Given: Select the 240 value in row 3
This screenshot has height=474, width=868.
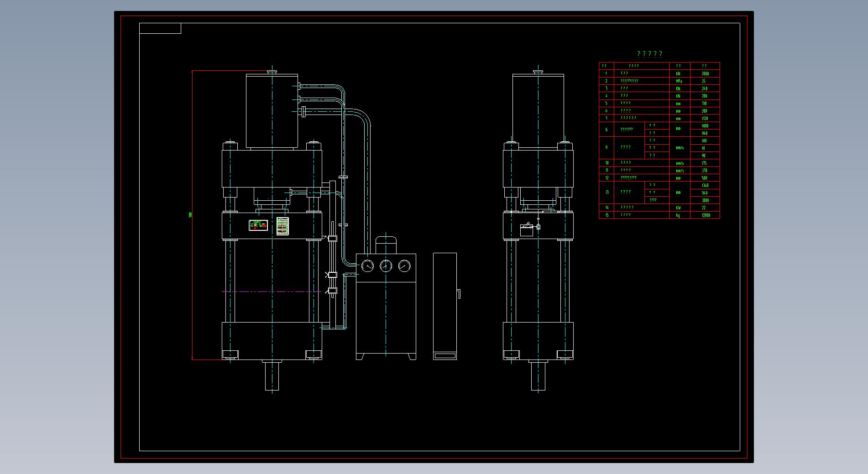Looking at the screenshot, I should [705, 89].
